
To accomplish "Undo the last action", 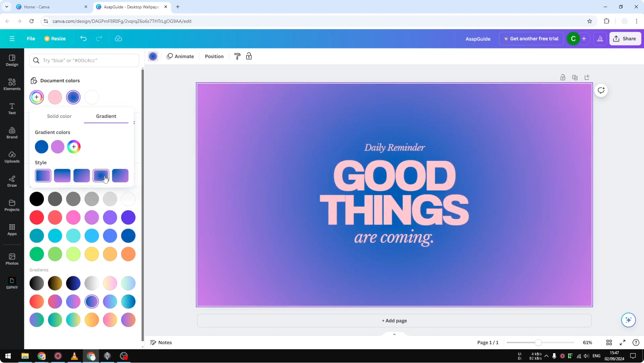I will [x=83, y=39].
